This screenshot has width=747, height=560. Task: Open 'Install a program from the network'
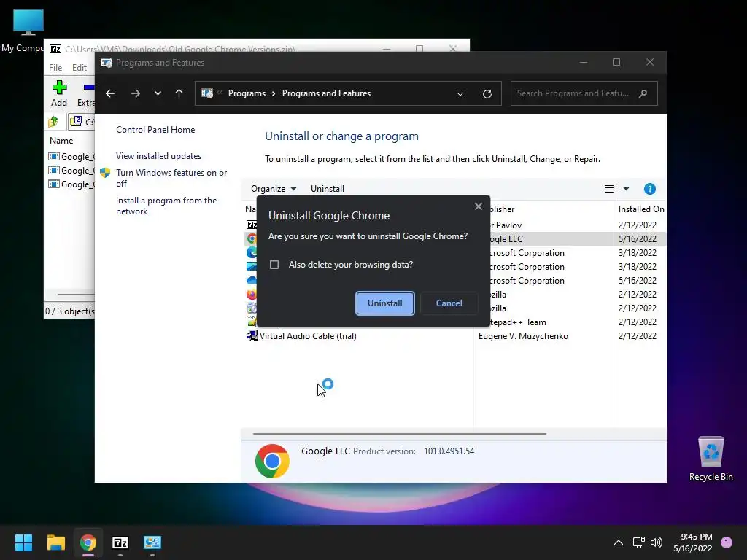click(166, 206)
